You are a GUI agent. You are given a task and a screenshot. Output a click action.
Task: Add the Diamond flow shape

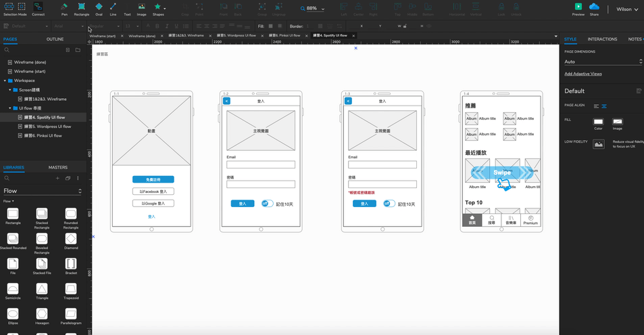coord(71,239)
